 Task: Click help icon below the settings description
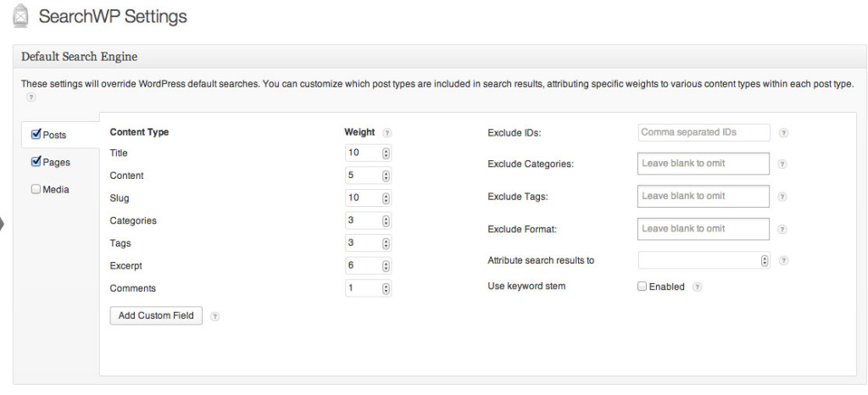pyautogui.click(x=31, y=97)
